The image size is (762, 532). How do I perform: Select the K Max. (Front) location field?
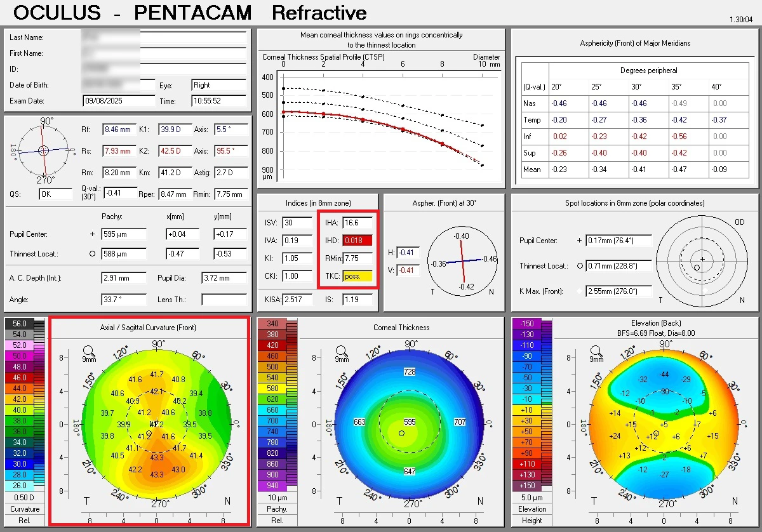pos(618,291)
